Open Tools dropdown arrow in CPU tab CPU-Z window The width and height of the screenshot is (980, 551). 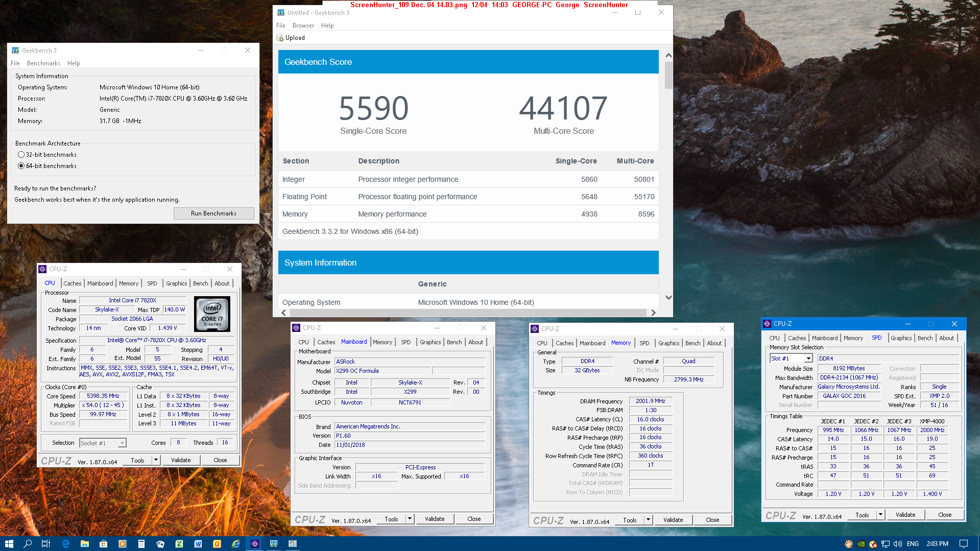point(156,460)
